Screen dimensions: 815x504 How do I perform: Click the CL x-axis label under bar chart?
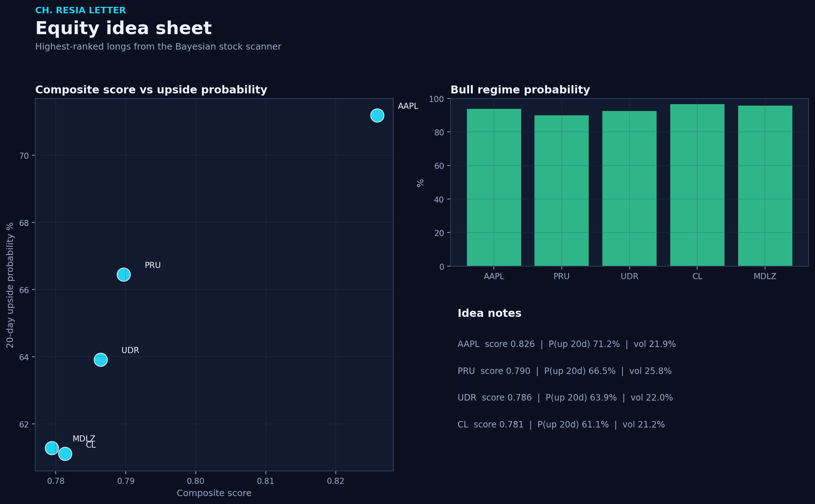[x=697, y=276]
